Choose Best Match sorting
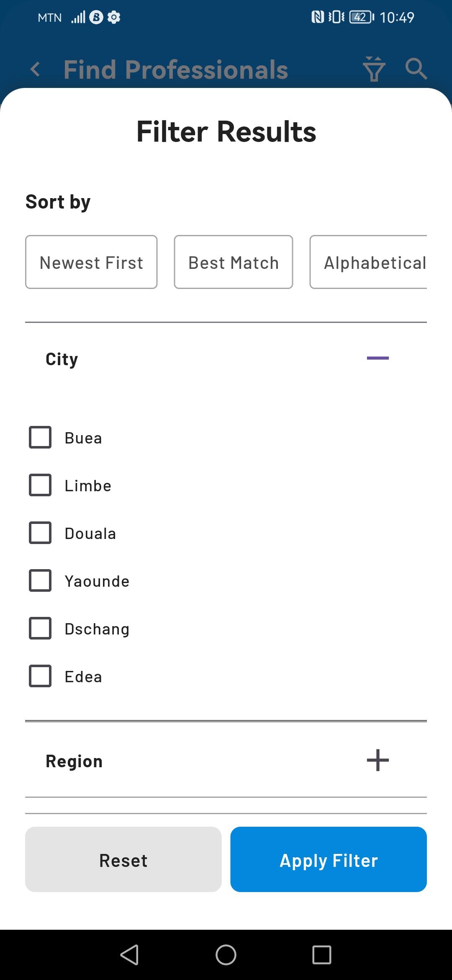 (x=234, y=262)
